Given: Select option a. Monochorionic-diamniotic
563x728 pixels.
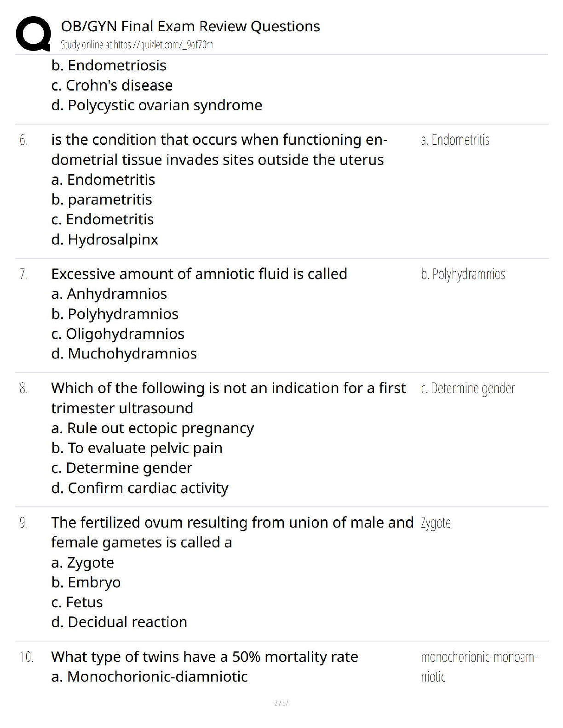Looking at the screenshot, I should 149,677.
